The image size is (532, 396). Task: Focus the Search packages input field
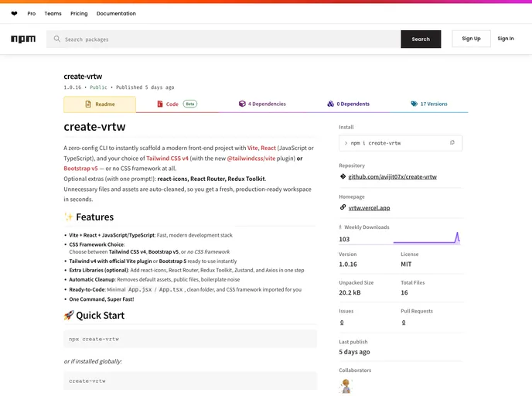(x=223, y=39)
